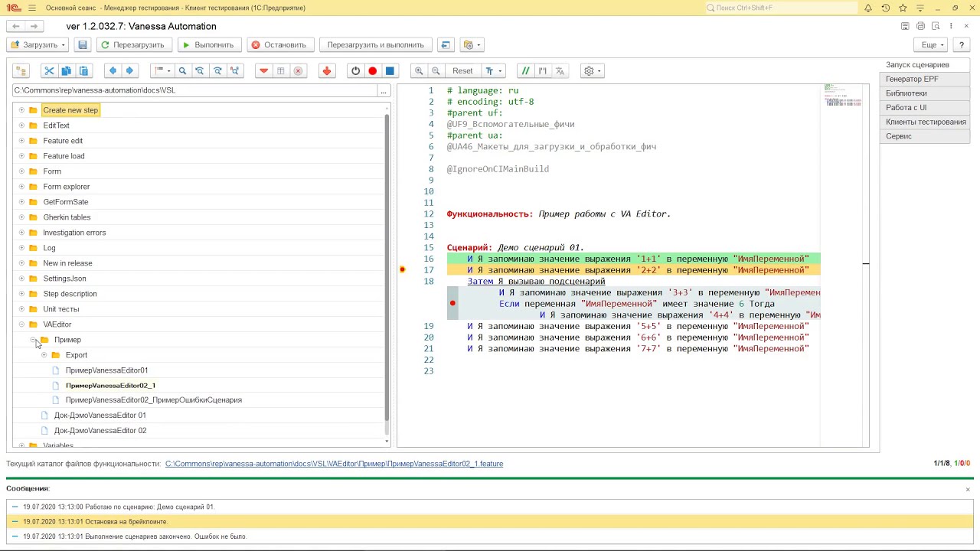The width and height of the screenshot is (980, 551).
Task: Select Док-ДэмоVanessaEditor 01 tree item
Action: point(100,416)
